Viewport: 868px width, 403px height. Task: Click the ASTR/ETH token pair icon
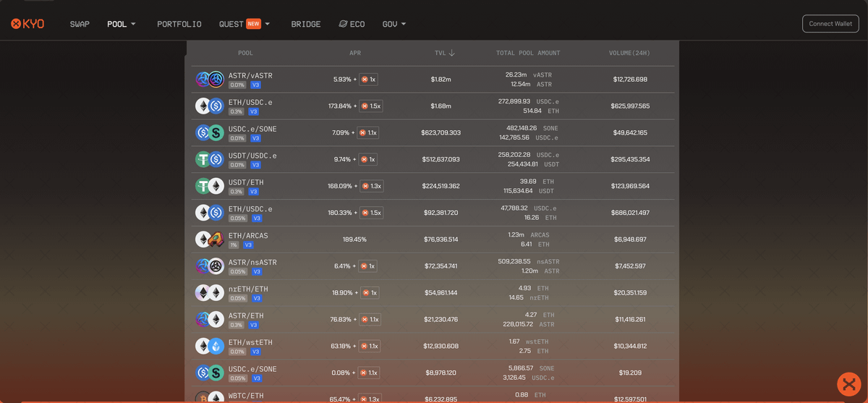click(x=209, y=319)
